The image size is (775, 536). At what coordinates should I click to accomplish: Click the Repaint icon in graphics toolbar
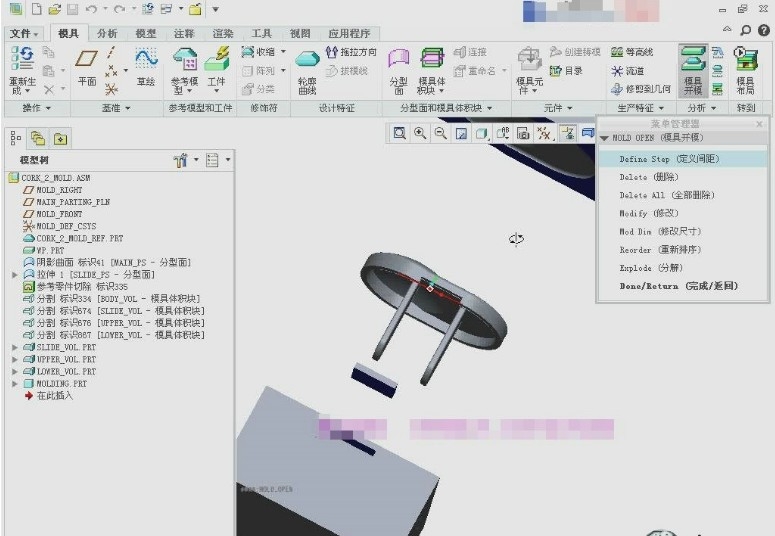tap(461, 134)
